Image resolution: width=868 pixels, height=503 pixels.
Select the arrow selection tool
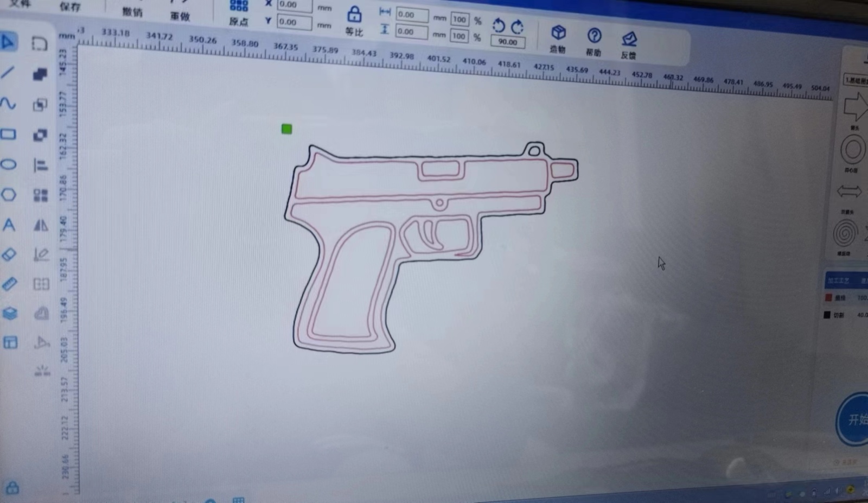tap(9, 42)
